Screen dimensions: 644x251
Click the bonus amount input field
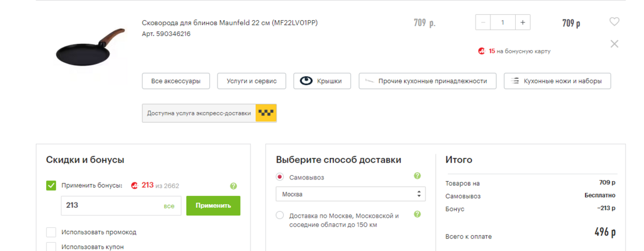[109, 206]
